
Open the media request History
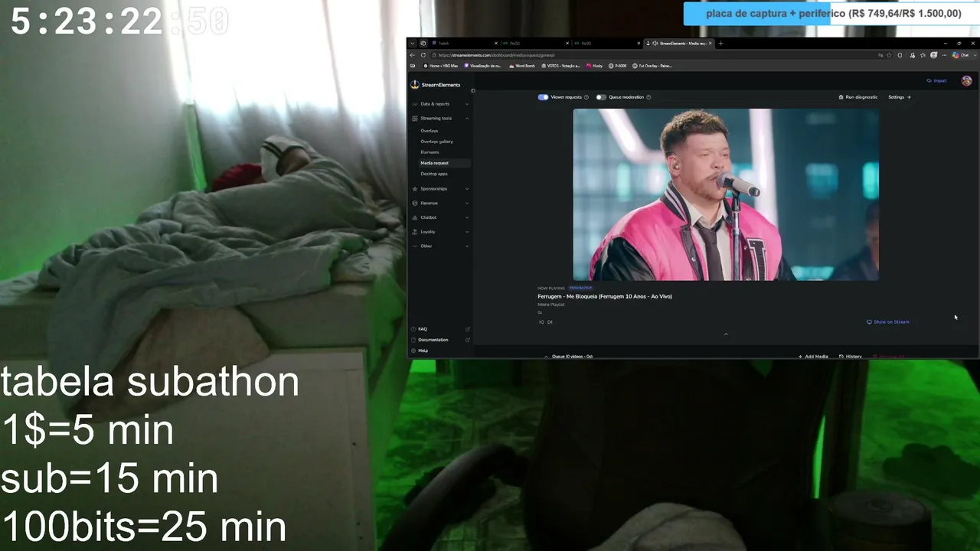[851, 357]
